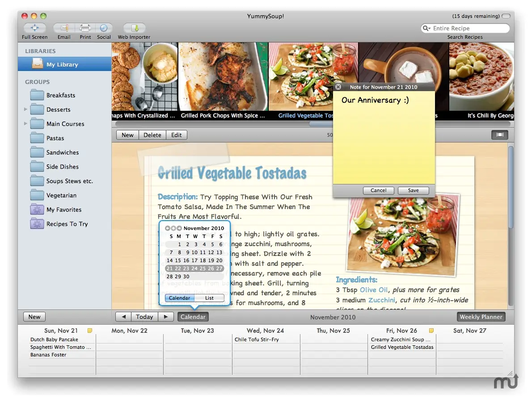Image resolution: width=532 pixels, height=402 pixels.
Task: Select the It's Chili By George thumbnail
Action: click(x=481, y=77)
